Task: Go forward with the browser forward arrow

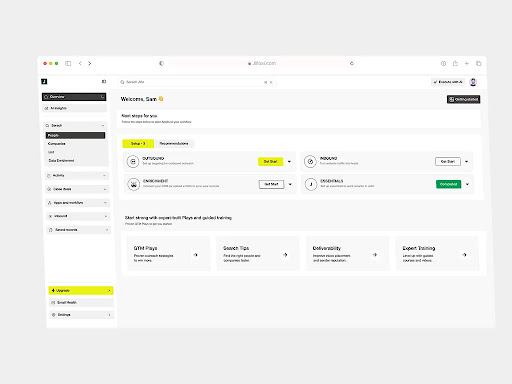Action: click(89, 63)
